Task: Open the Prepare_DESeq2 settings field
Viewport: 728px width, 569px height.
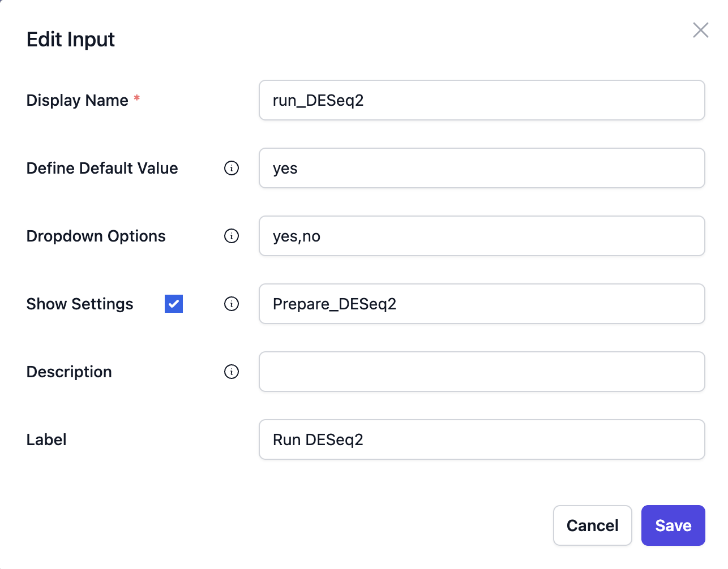Action: click(481, 304)
